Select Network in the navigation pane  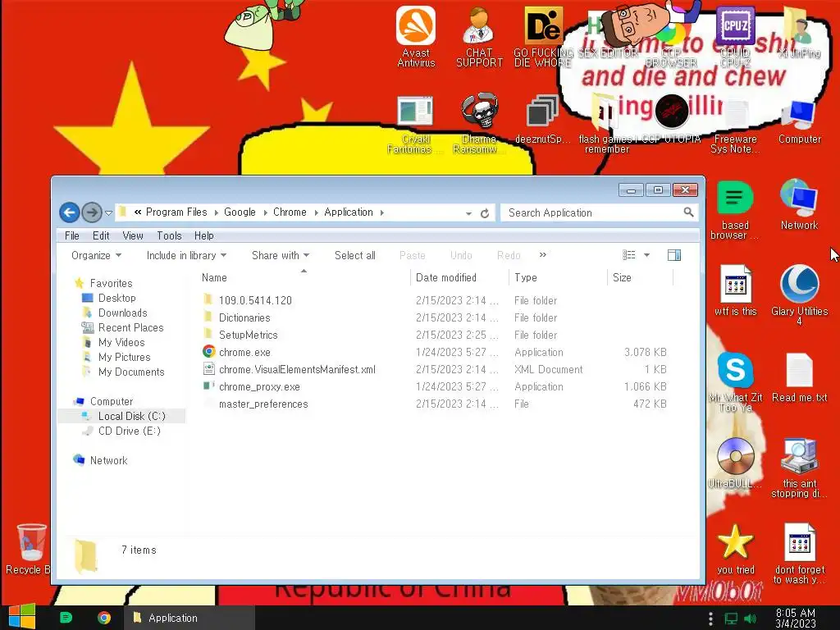pyautogui.click(x=108, y=460)
